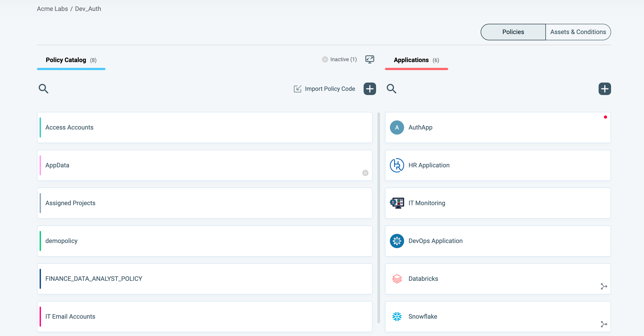Click the expand view monitor icon
The height and width of the screenshot is (336, 644).
click(x=369, y=59)
